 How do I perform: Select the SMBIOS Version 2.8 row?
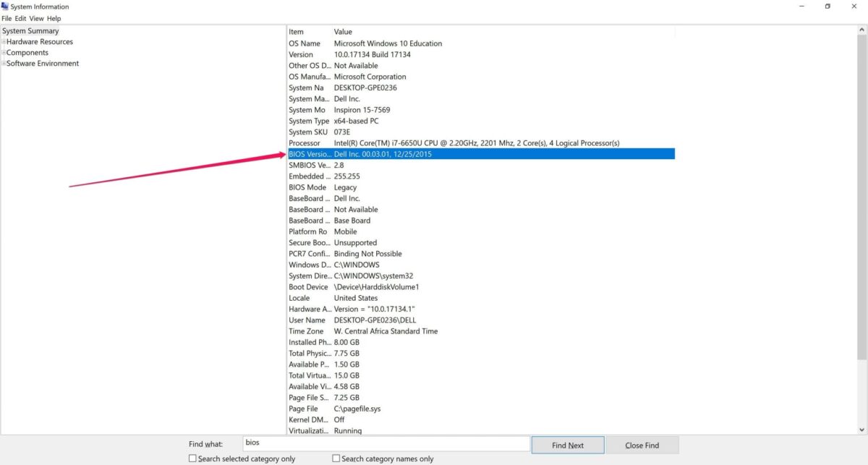coord(481,166)
